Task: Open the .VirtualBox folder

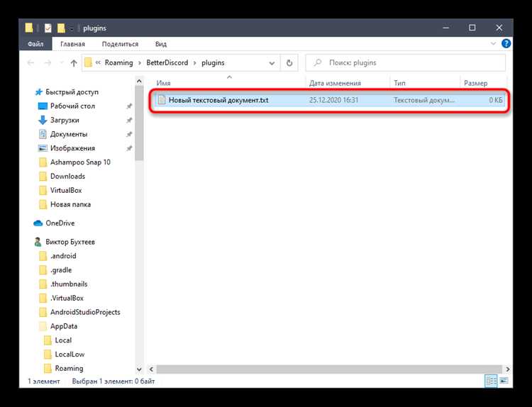Action: pyautogui.click(x=67, y=298)
